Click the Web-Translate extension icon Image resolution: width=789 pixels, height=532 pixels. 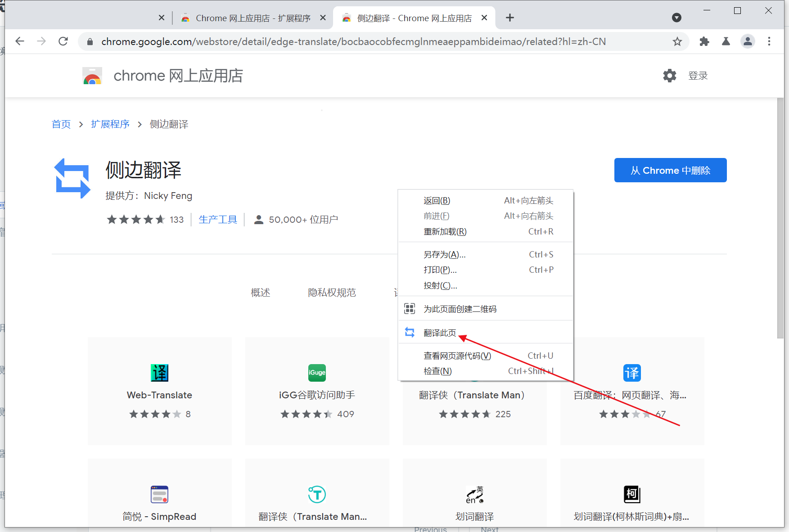159,373
